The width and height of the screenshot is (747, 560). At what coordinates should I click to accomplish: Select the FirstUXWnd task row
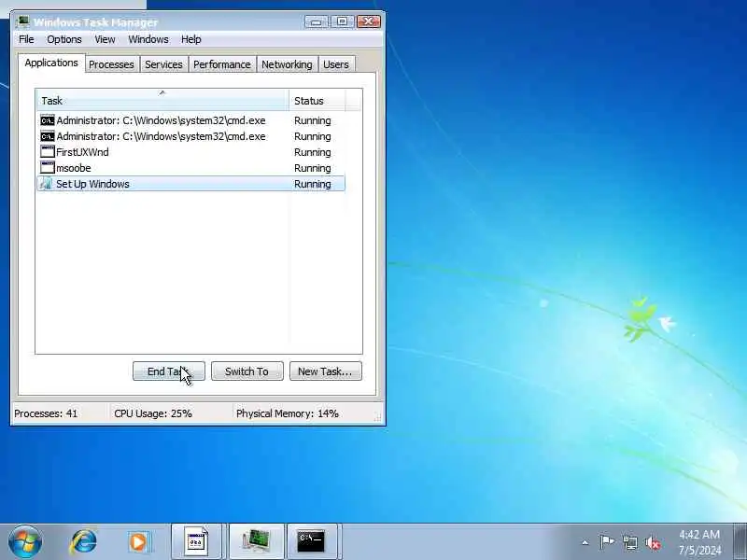(190, 152)
